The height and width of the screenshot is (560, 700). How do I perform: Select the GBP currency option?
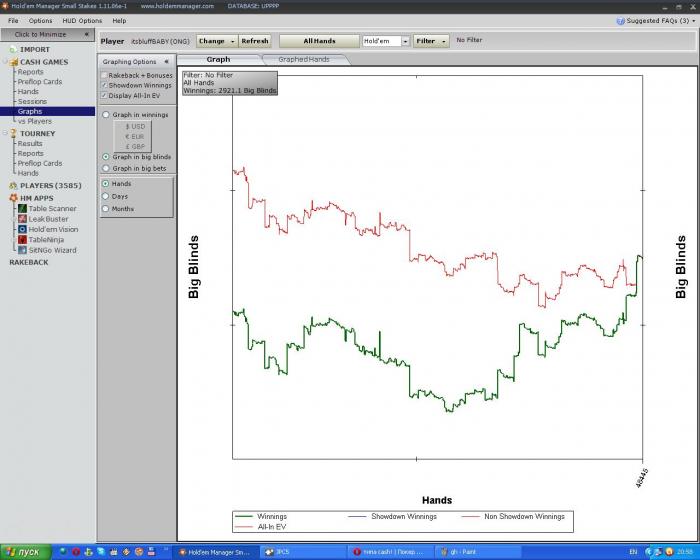click(135, 146)
